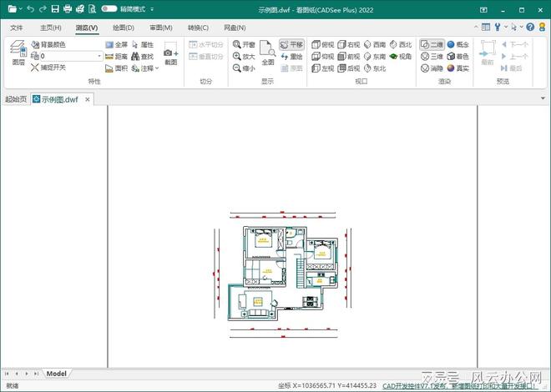Expand the open folder dropdown arrow
Viewport: 551px width, 392px height.
pyautogui.click(x=20, y=9)
